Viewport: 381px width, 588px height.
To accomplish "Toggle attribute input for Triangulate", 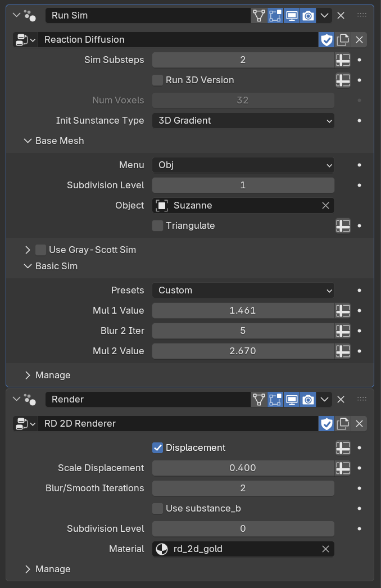I will [x=343, y=226].
